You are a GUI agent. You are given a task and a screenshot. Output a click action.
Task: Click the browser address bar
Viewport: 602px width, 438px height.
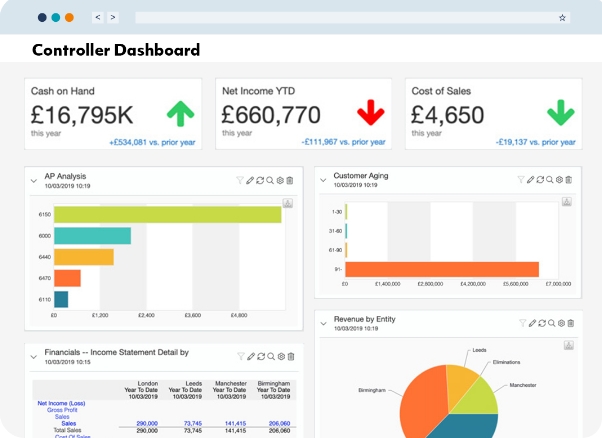pos(340,18)
